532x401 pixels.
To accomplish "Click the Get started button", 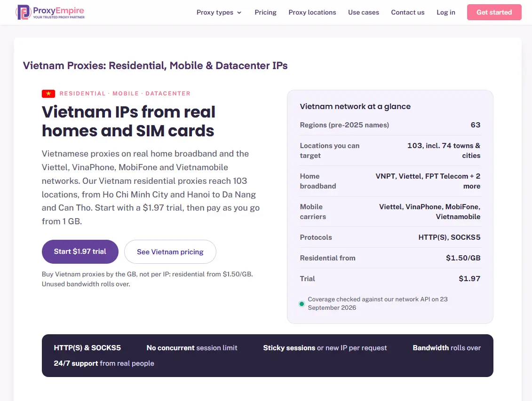I will pos(494,12).
